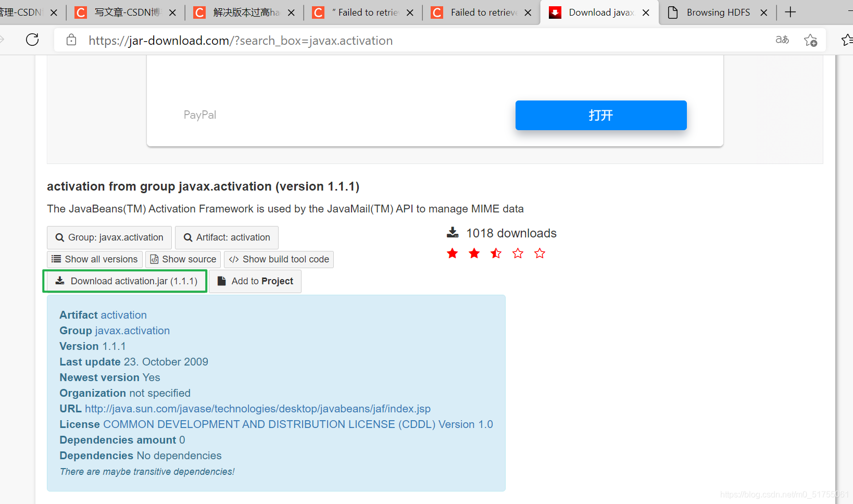Click the magnifier icon on Group javax.activation
The width and height of the screenshot is (853, 504).
pos(59,237)
